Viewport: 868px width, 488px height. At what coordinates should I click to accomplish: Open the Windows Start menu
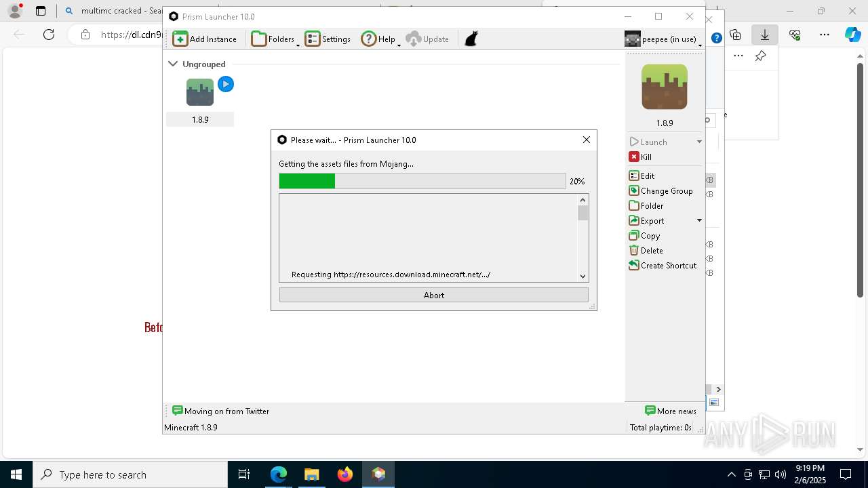(16, 474)
